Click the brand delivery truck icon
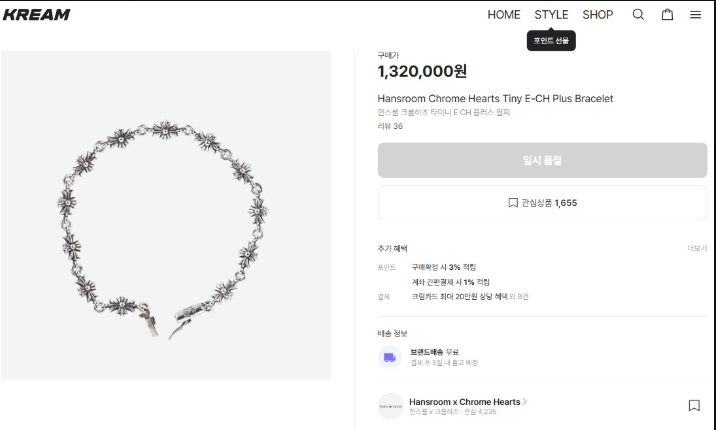Screen dimensions: 716x430 click(x=389, y=357)
